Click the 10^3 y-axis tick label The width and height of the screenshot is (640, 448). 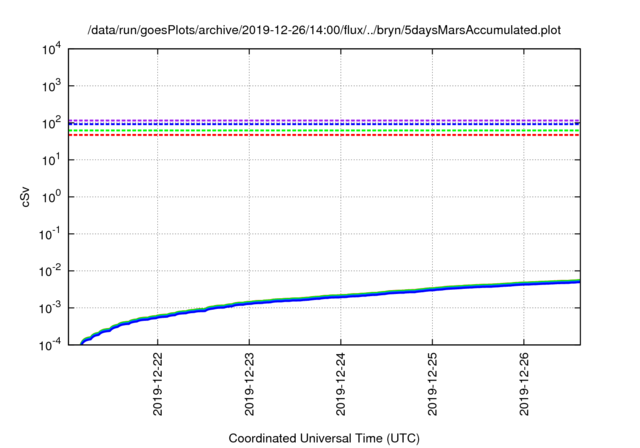coord(52,86)
